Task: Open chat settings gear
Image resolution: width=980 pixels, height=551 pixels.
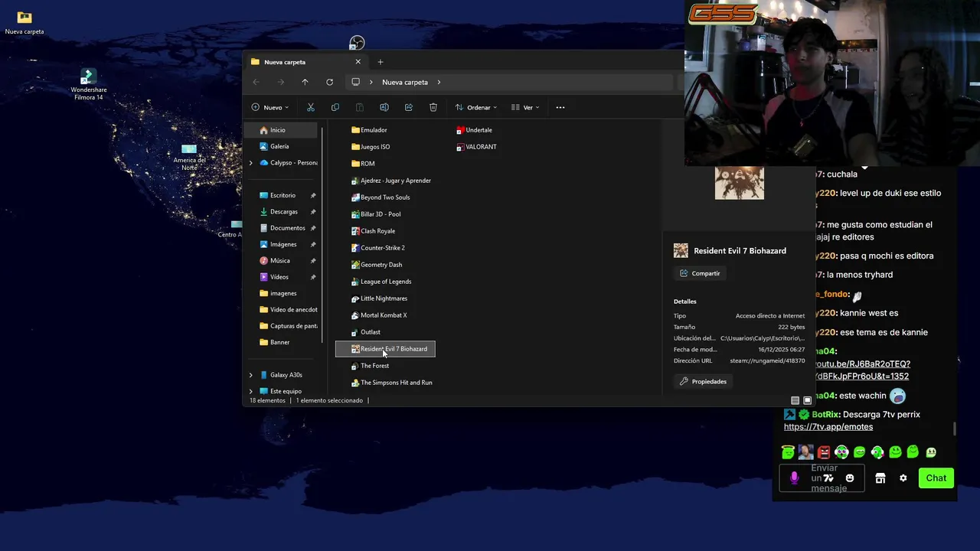Action: 903,478
